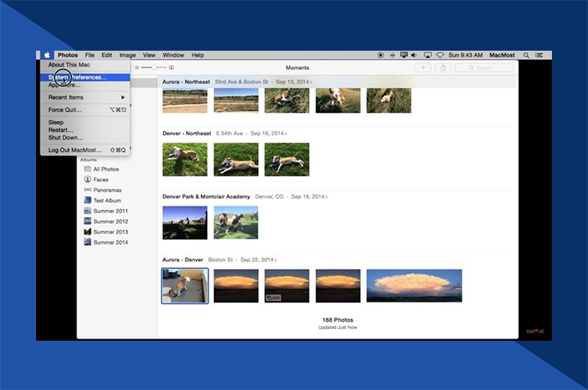The width and height of the screenshot is (588, 390).
Task: Open the Photos menu in the menu bar
Action: tap(68, 55)
